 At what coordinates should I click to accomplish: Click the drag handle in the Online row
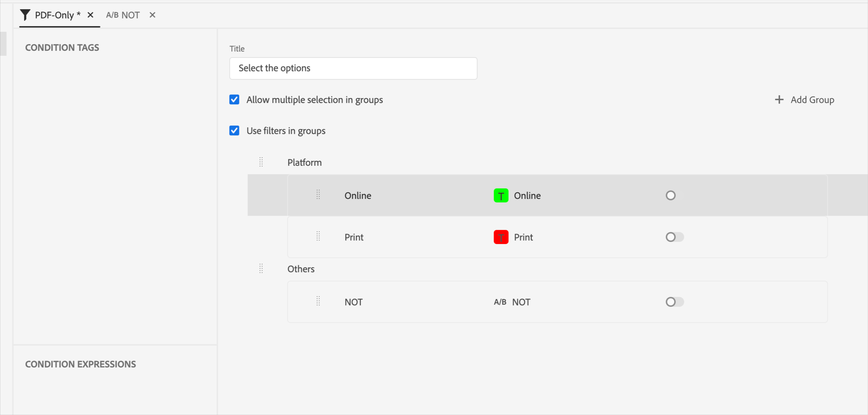(318, 195)
